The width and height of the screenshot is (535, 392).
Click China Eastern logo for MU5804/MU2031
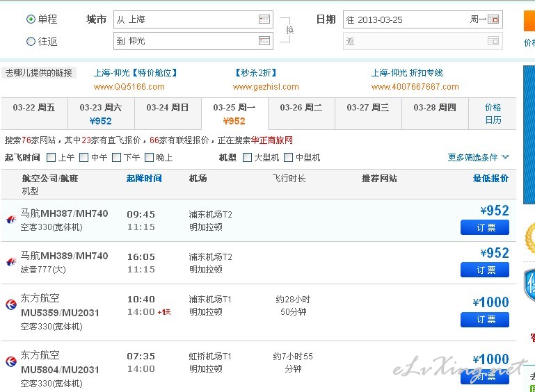point(11,361)
